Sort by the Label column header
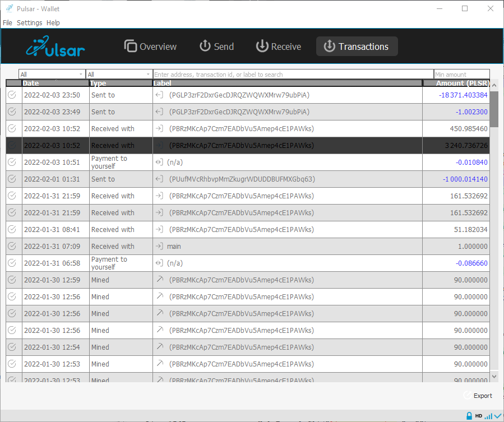The height and width of the screenshot is (422, 504). click(x=288, y=84)
